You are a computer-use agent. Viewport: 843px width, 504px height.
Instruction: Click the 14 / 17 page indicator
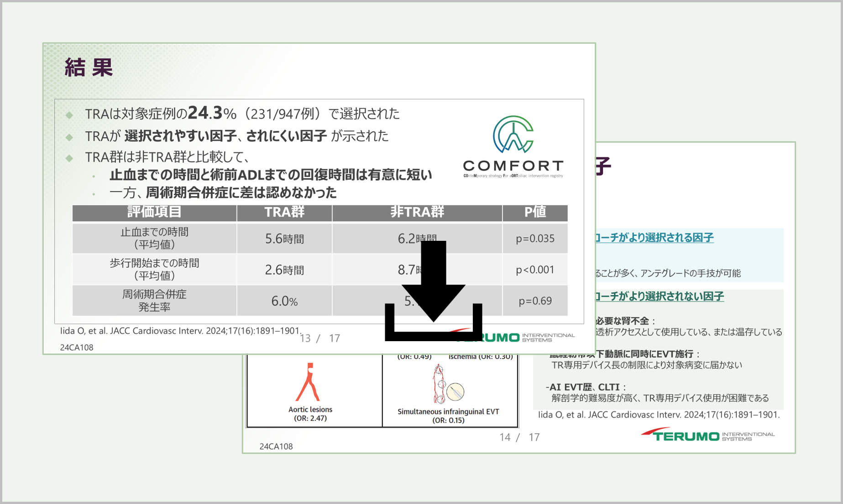click(519, 437)
